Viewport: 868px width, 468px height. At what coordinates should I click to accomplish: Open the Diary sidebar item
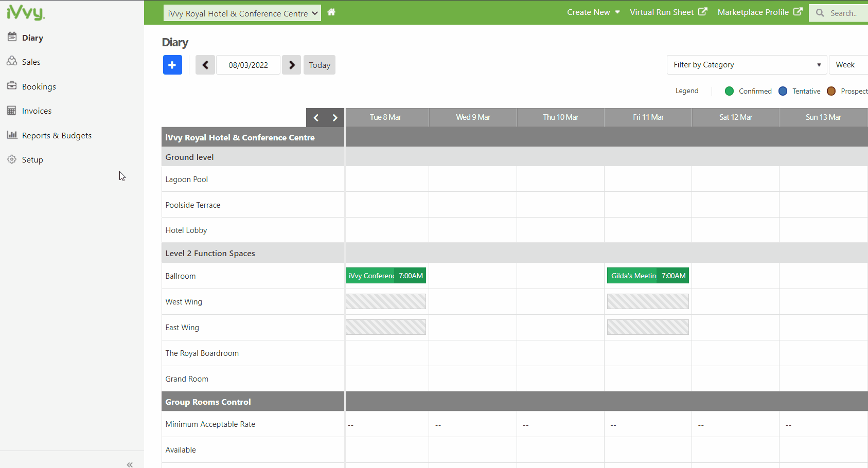pyautogui.click(x=32, y=38)
